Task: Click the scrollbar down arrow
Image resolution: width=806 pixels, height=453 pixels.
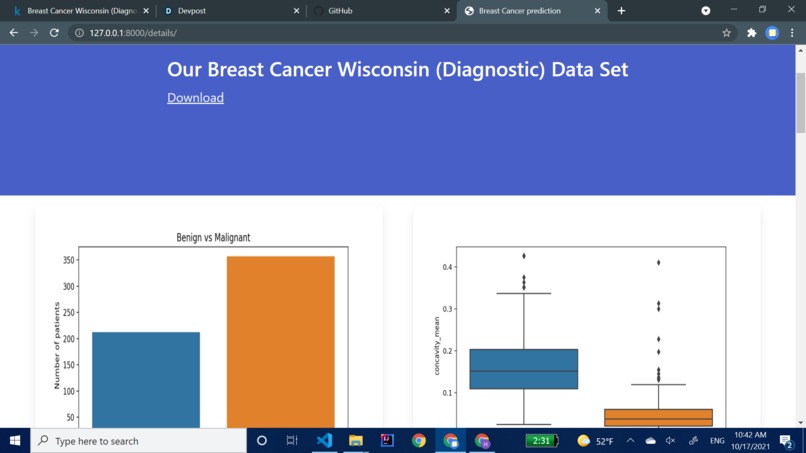Action: [x=800, y=423]
